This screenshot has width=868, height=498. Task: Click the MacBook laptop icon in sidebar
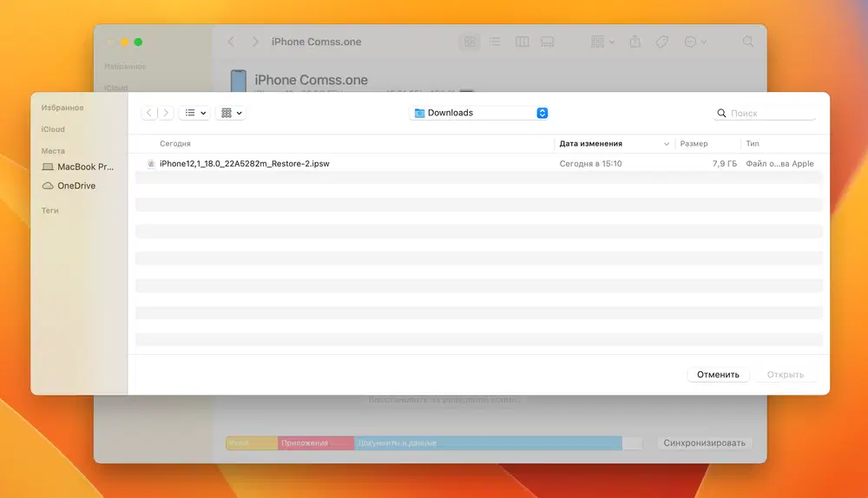click(x=48, y=167)
